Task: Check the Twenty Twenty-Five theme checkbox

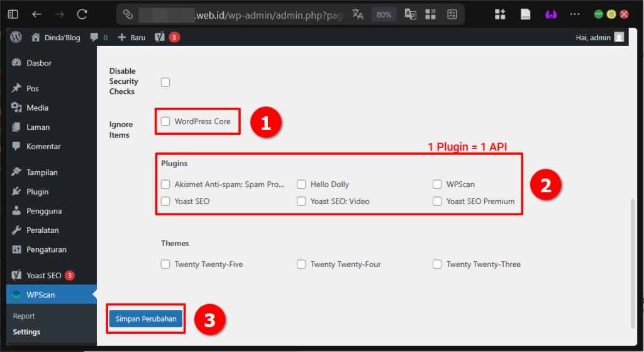Action: 165,264
